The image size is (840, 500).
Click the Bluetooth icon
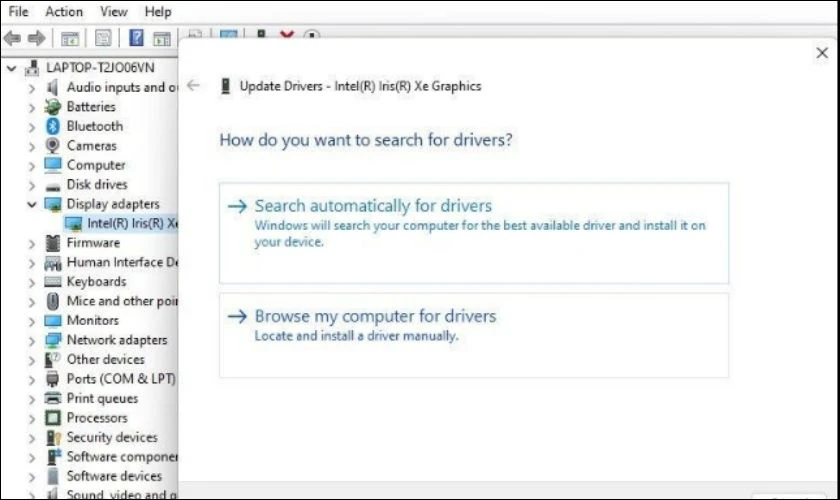[x=52, y=126]
